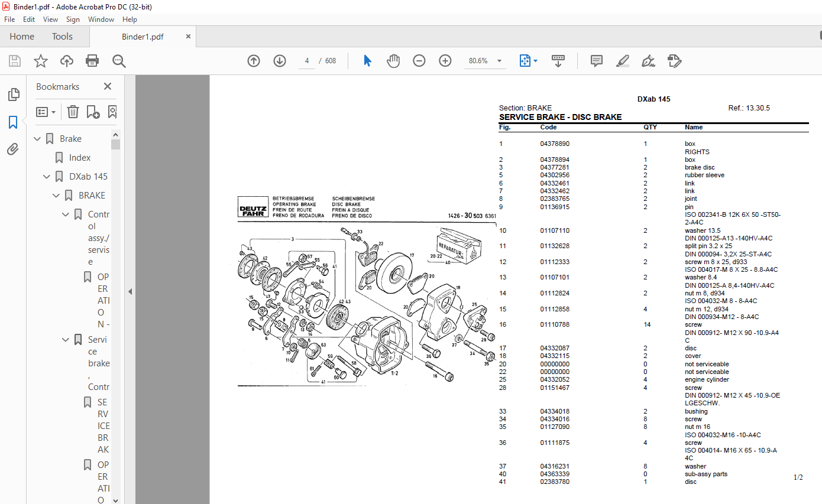Toggle the Bookmarks side panel icon
The width and height of the screenshot is (822, 504).
[13, 122]
